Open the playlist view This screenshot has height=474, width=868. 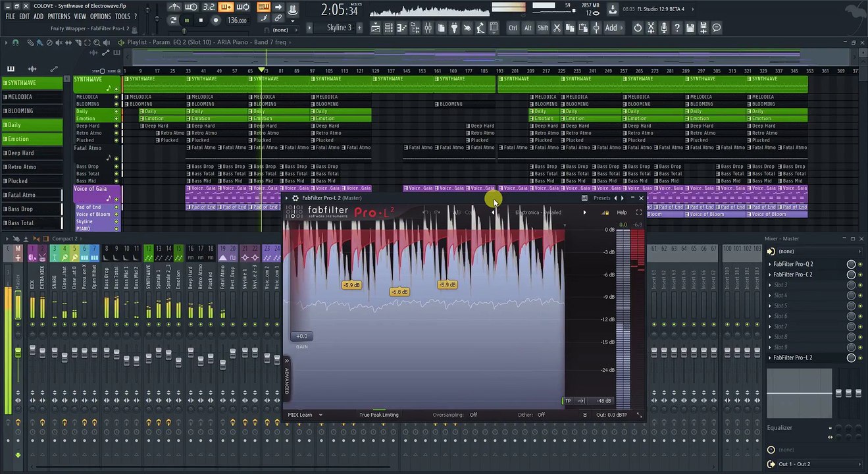[376, 28]
